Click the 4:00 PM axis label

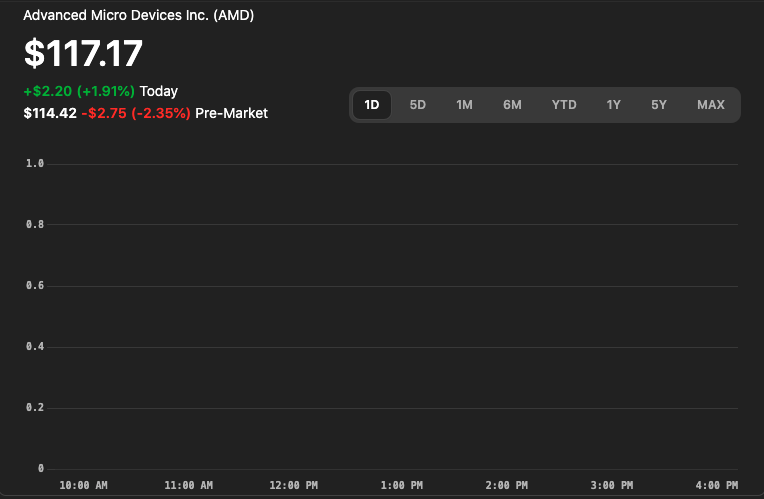coord(716,485)
